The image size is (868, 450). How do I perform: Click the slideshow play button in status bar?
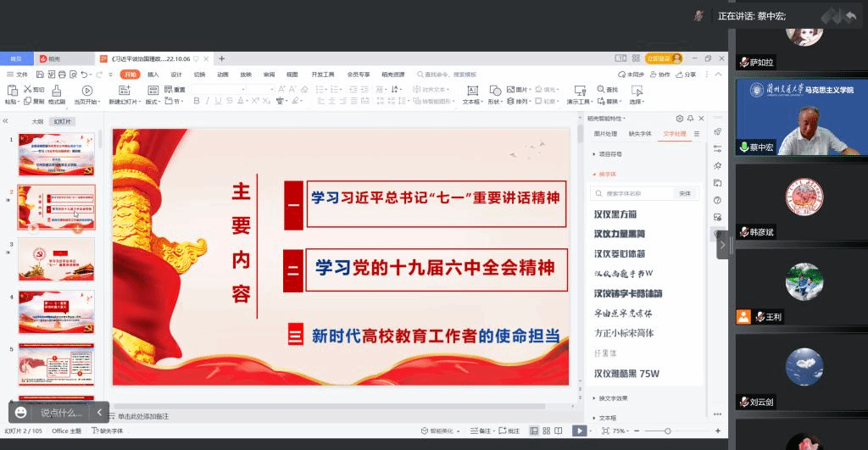pos(579,431)
